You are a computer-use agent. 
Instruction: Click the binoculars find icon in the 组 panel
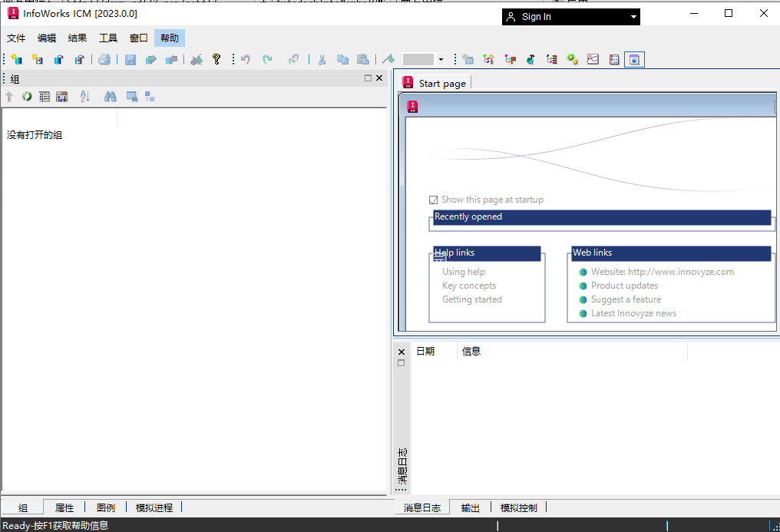pos(111,96)
